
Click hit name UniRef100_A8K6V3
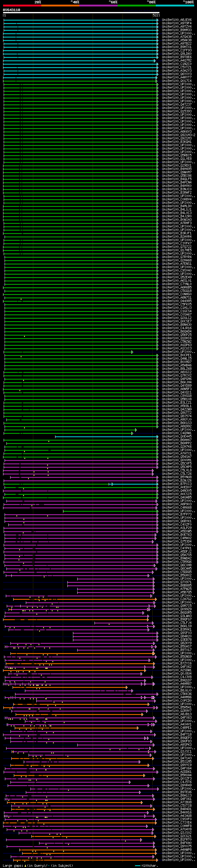pyautogui.click(x=177, y=132)
